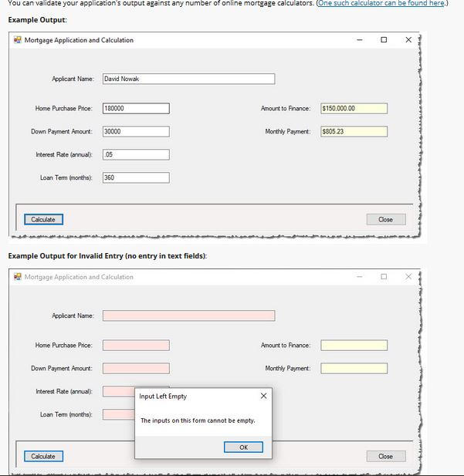This screenshot has height=476, width=464.
Task: Click the empty pink Home Purchase Price field
Action: pos(136,345)
